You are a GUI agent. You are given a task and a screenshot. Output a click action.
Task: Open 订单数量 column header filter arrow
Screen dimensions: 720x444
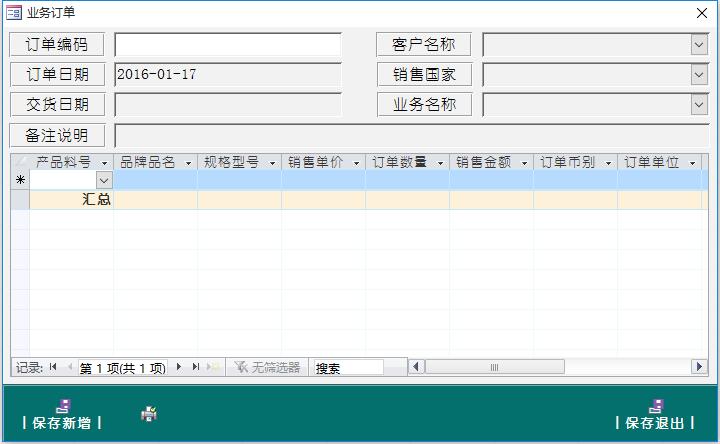[x=440, y=163]
